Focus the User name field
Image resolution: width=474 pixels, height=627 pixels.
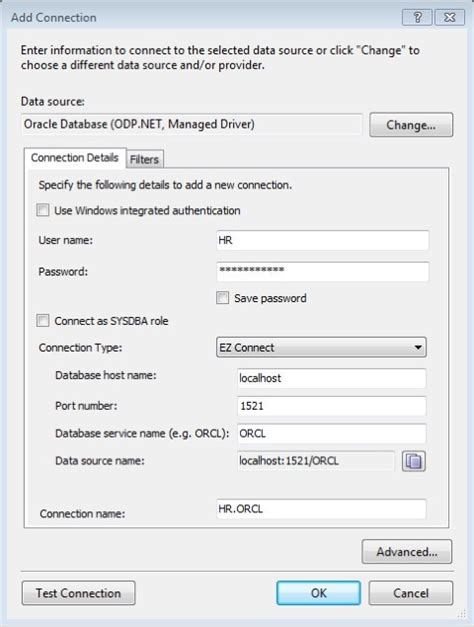[x=322, y=240]
